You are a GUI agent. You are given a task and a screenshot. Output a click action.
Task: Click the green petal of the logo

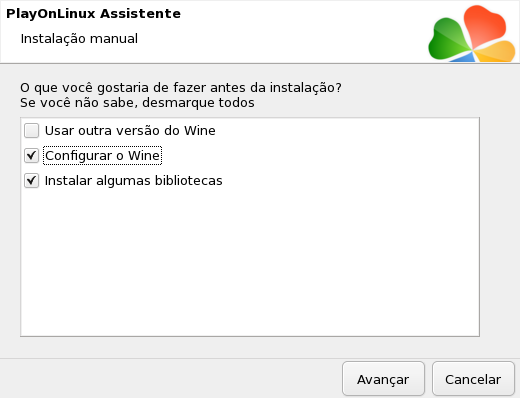point(447,40)
